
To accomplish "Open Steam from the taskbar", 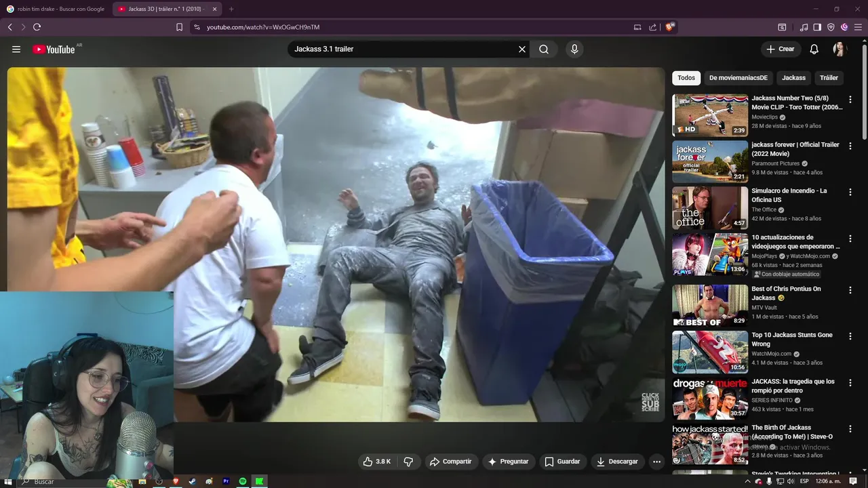I will coord(192,481).
